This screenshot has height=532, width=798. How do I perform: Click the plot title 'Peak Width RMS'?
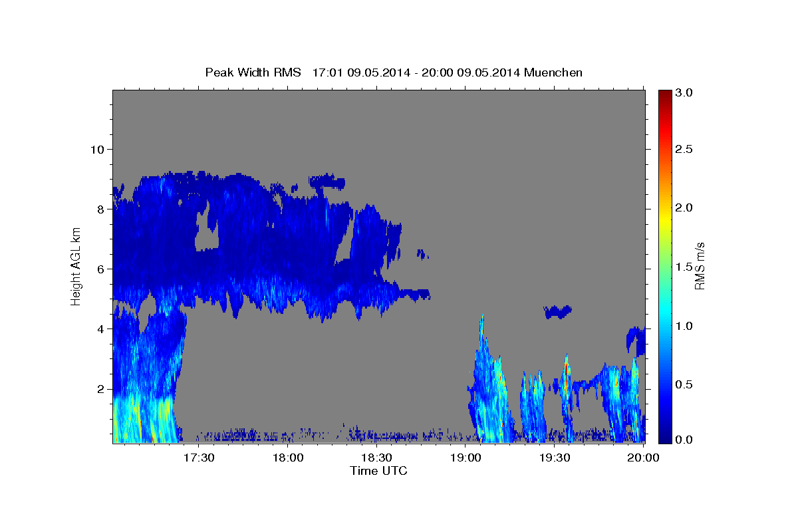pos(253,72)
